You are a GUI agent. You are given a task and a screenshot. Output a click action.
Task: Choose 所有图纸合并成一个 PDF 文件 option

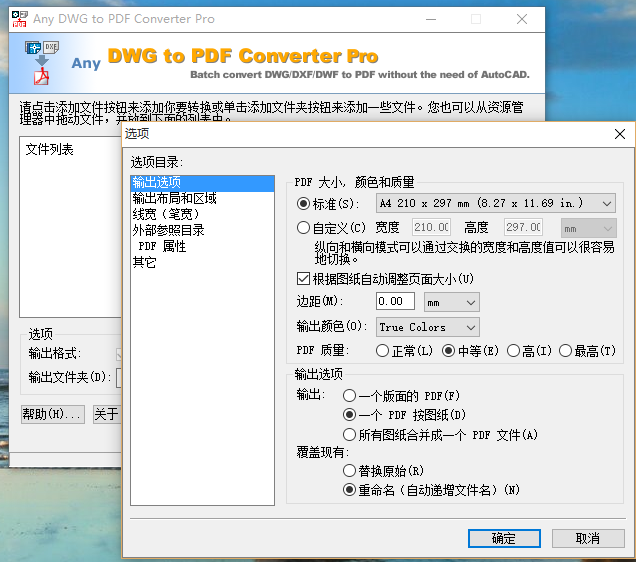click(349, 435)
